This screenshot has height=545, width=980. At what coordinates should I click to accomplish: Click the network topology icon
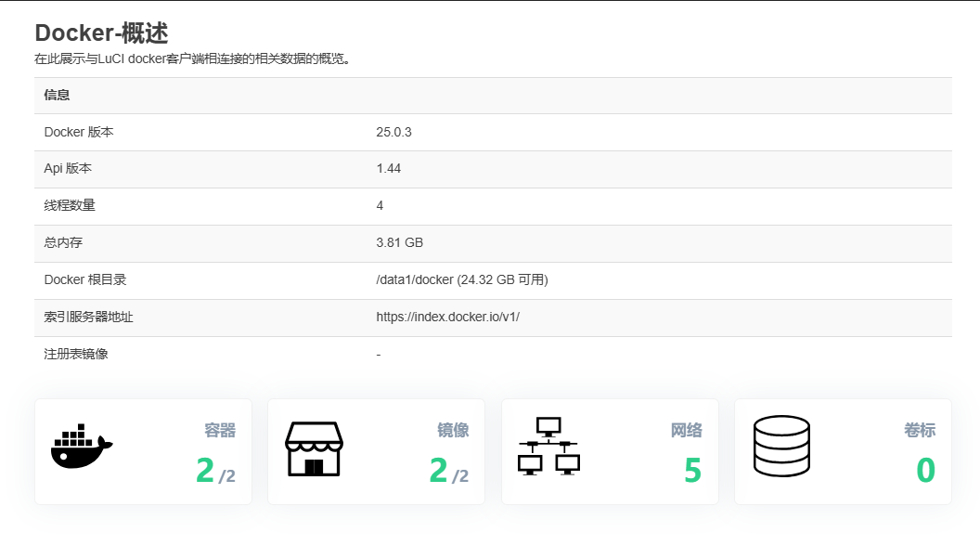point(548,447)
